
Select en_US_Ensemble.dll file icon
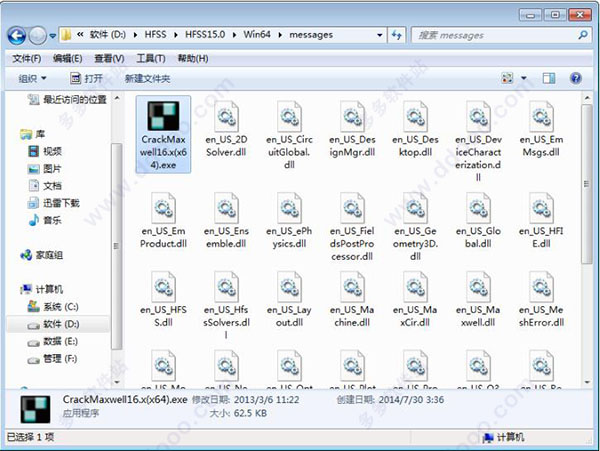[226, 208]
